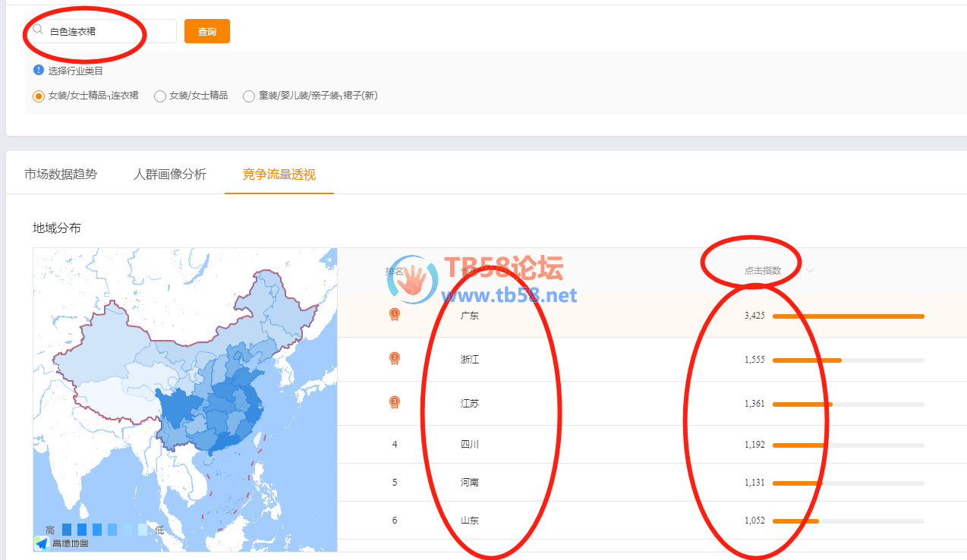Screen dimensions: 967x560
Task: Click the 点击指数 column header
Action: [x=762, y=271]
